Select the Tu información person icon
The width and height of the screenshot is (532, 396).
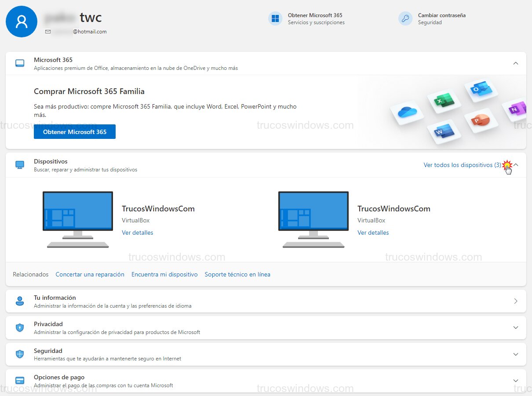tap(19, 301)
